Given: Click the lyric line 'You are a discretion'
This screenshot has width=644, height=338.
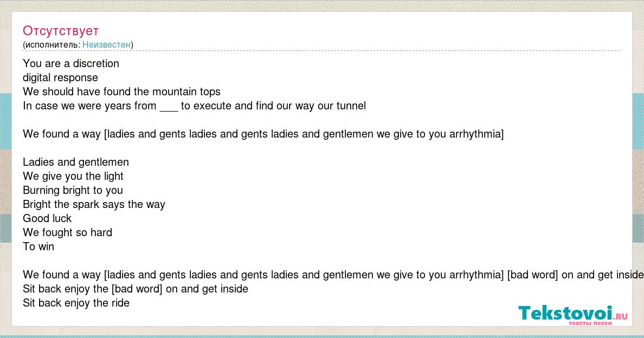Looking at the screenshot, I should coord(71,63).
